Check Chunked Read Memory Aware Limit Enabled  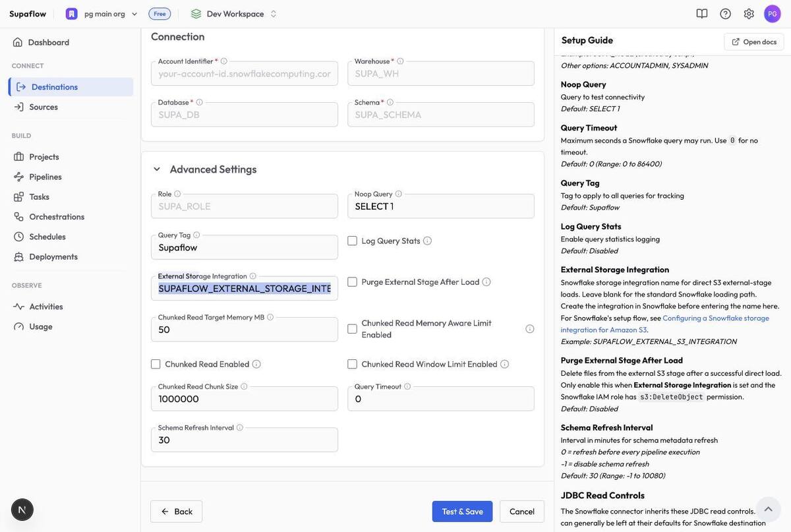pos(352,329)
